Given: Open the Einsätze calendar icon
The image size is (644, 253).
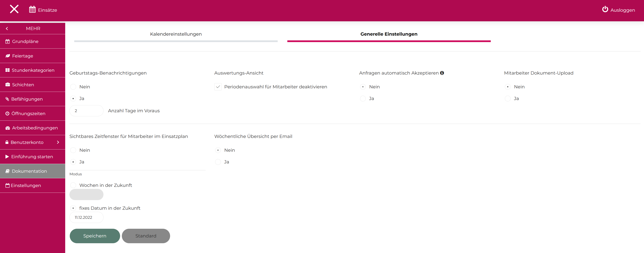Looking at the screenshot, I should click(x=32, y=10).
